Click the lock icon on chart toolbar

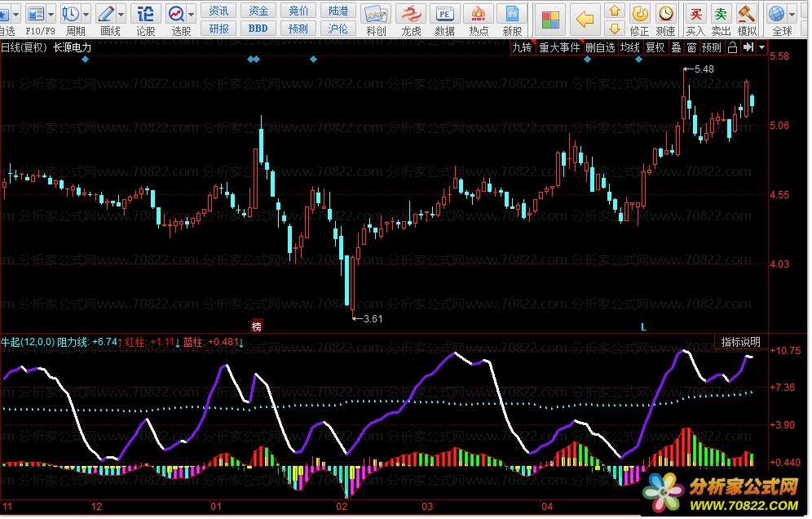pyautogui.click(x=732, y=47)
